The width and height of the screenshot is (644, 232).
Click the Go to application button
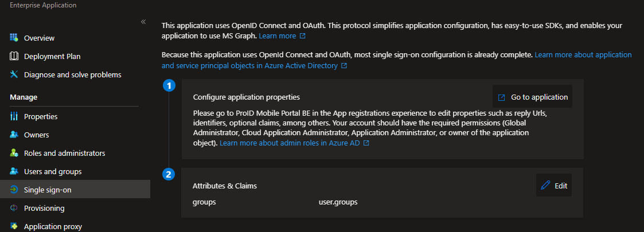[533, 97]
